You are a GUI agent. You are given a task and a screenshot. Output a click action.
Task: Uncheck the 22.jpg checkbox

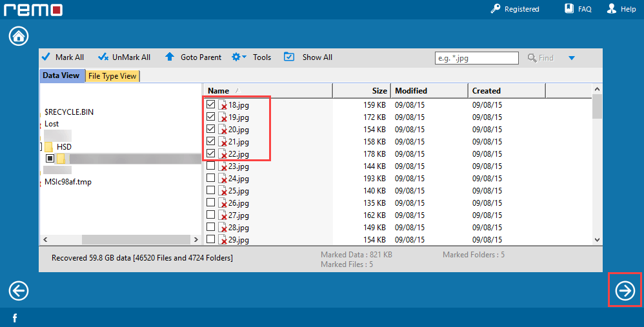[211, 154]
